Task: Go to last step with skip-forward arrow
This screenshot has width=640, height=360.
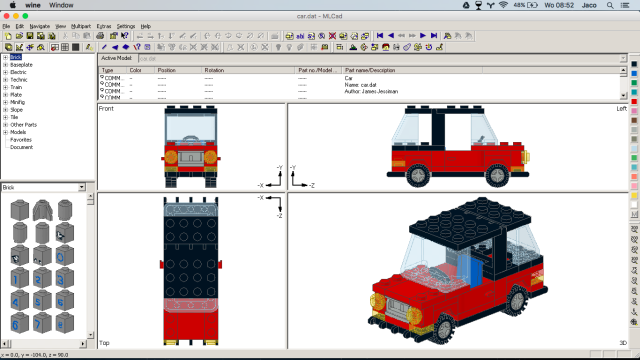Action: coord(434,36)
